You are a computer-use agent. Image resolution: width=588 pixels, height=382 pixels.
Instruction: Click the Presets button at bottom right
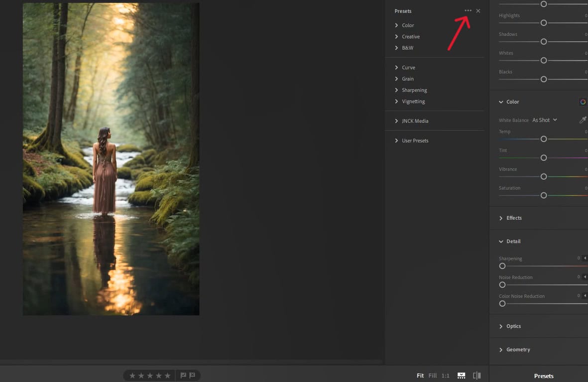pos(544,376)
